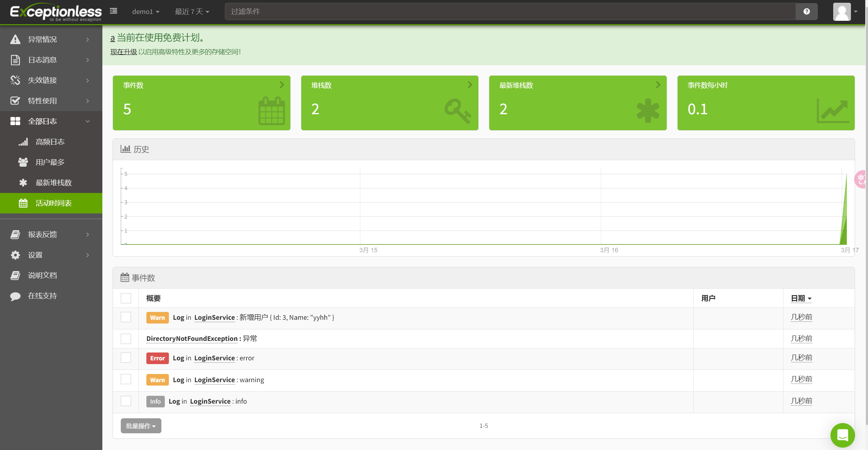Screen dimensions: 868x450
Task: Open 高频日志 bar-chart icon under 全部日志
Action: pos(23,141)
